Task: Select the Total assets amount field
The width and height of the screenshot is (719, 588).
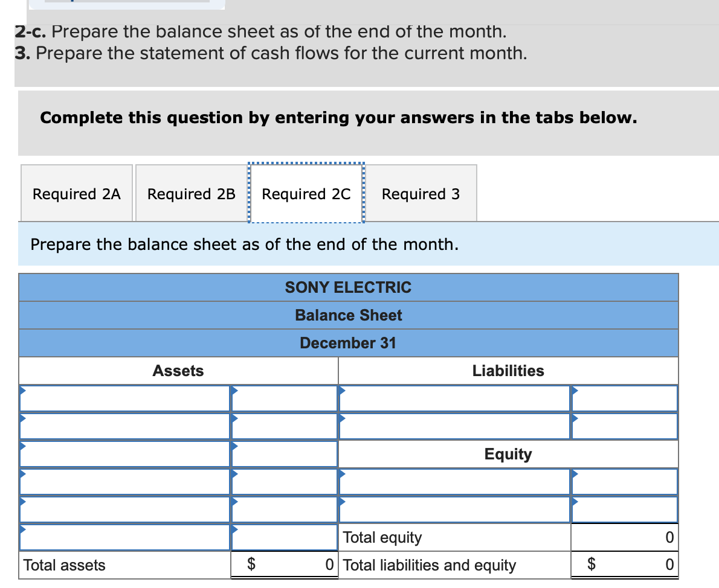Action: pyautogui.click(x=284, y=564)
